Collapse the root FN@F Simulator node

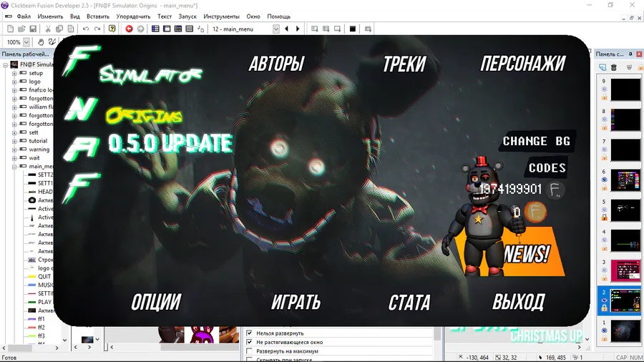[6, 64]
